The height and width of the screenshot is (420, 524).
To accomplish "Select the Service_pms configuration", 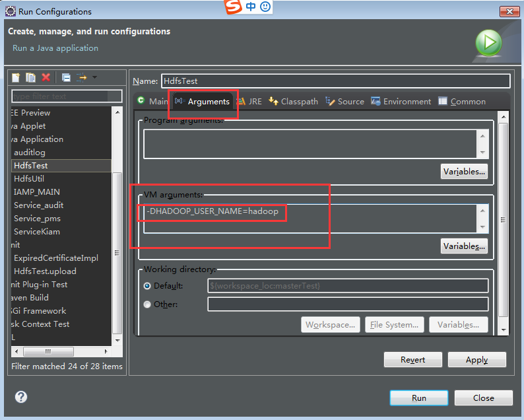I will 37,219.
